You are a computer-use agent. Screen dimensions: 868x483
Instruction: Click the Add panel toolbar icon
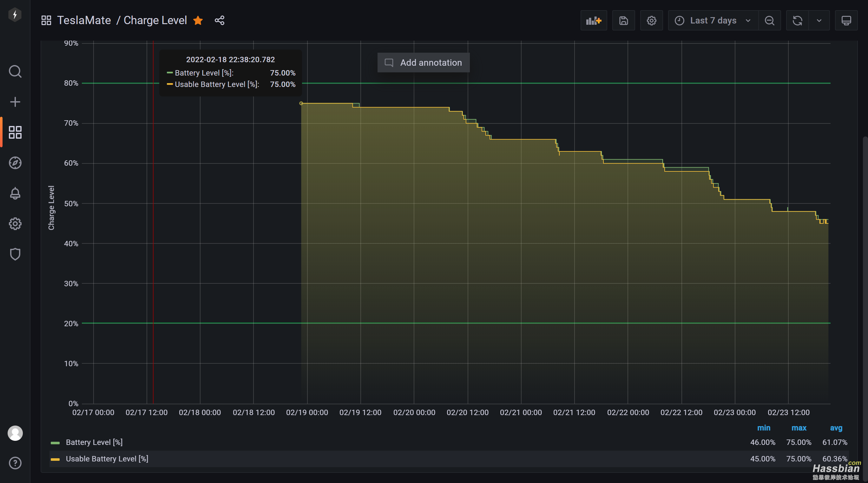coord(594,21)
